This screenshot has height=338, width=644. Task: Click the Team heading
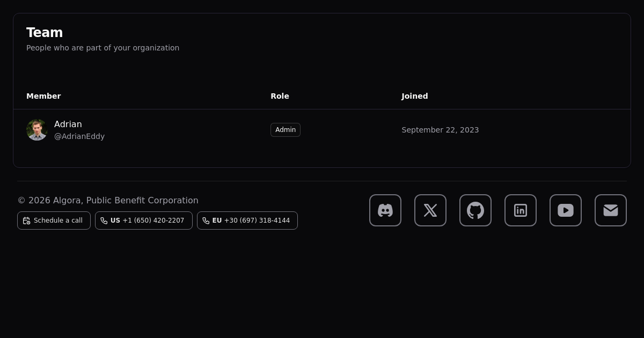point(45,33)
